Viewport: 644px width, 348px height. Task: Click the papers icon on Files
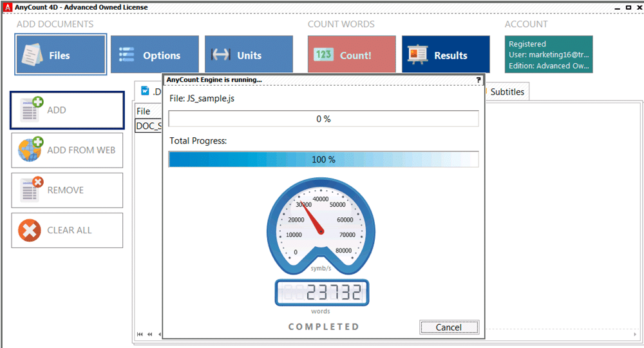point(32,55)
